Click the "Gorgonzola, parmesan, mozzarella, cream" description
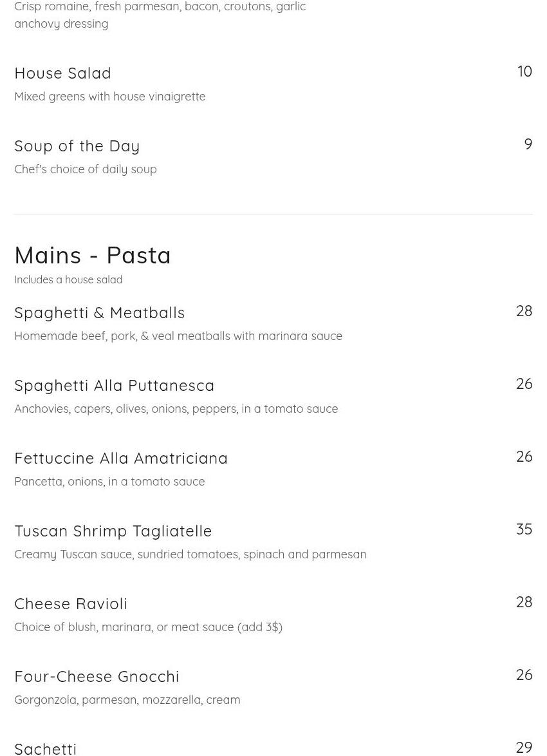This screenshot has height=756, width=547. 127,700
